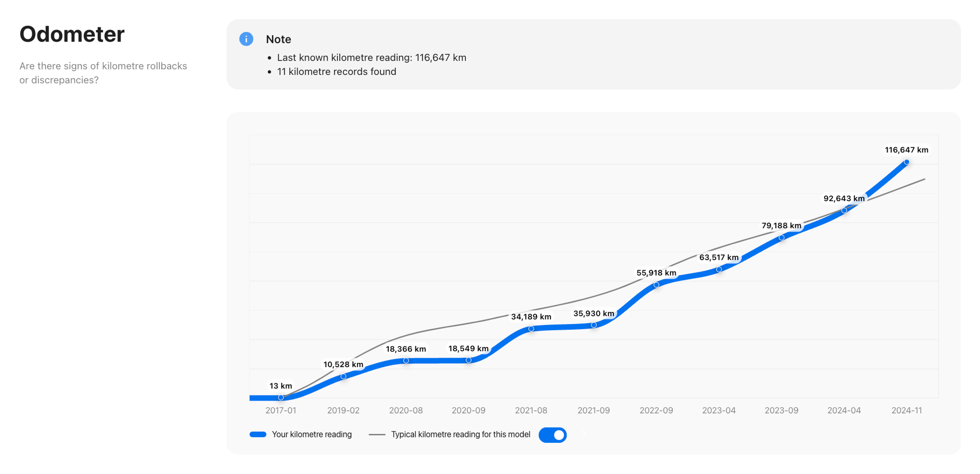Select the 55,918 km marker
980x474 pixels.
coord(656,285)
